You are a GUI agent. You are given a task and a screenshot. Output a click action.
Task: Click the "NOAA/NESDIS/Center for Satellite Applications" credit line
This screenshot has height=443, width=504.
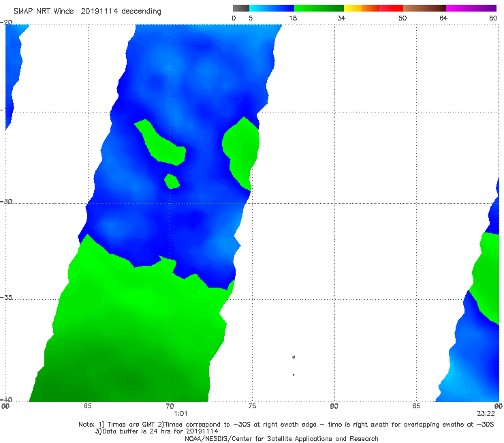coord(281,439)
